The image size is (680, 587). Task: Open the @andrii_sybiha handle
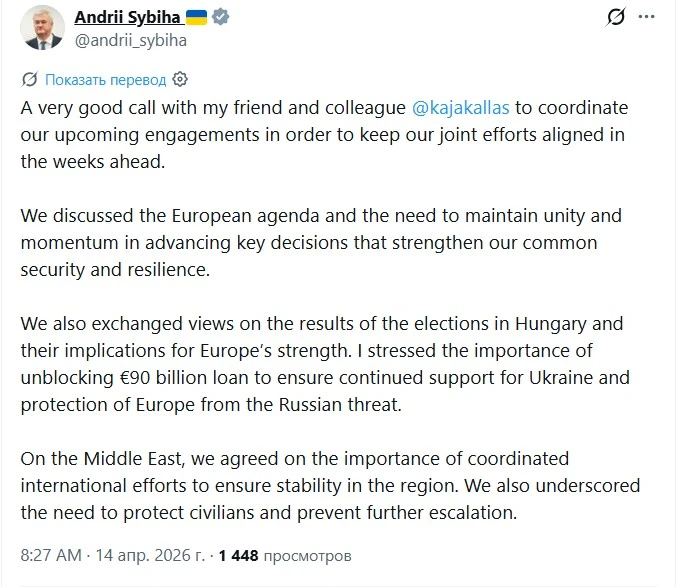coord(131,40)
